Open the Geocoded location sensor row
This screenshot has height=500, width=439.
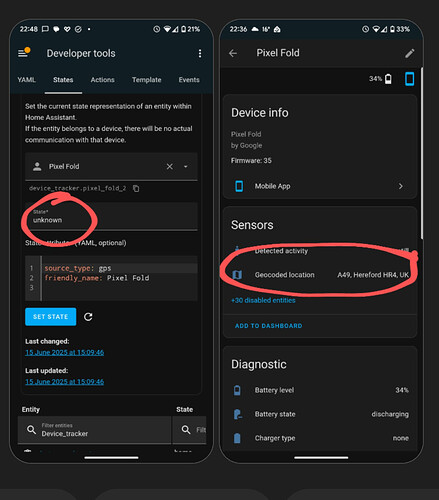320,275
